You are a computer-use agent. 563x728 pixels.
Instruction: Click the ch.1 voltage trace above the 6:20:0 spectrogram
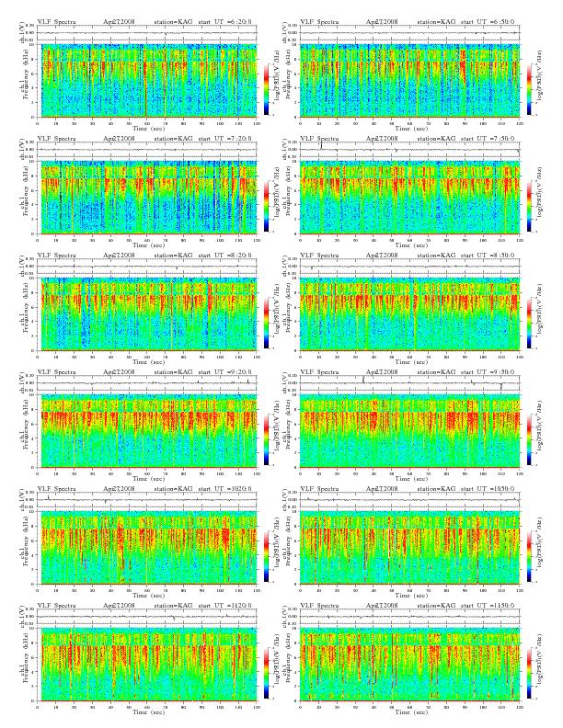[x=147, y=32]
